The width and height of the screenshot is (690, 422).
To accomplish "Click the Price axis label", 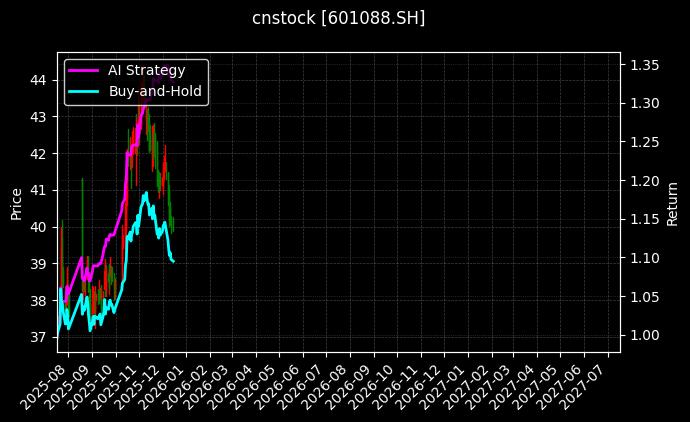I will pos(16,204).
